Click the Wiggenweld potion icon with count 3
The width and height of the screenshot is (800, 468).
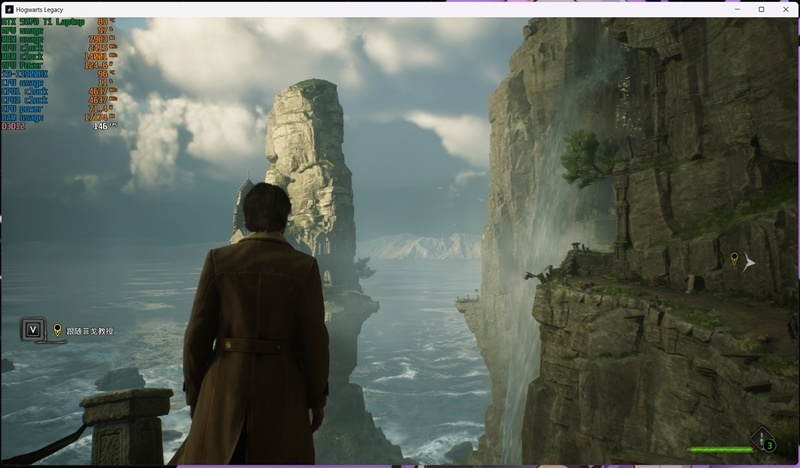763,440
